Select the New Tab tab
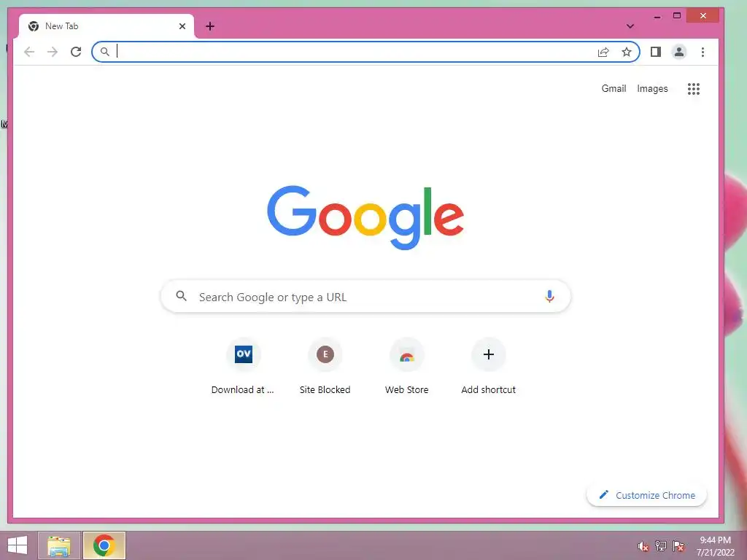Screen dimensions: 747x560 pyautogui.click(x=107, y=26)
